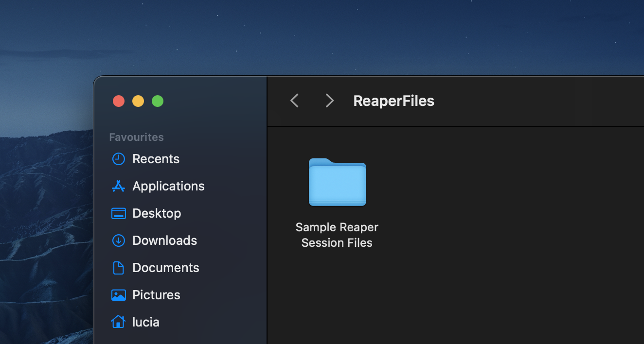Screen dimensions: 644x344
Task: Click the Downloads arrow icon in sidebar
Action: pyautogui.click(x=118, y=241)
